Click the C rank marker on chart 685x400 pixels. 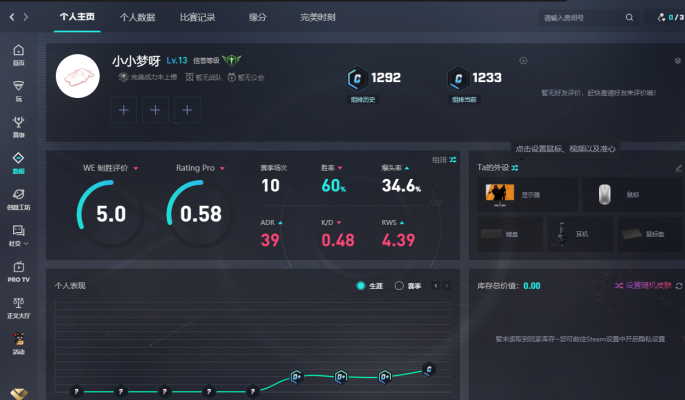click(x=429, y=369)
